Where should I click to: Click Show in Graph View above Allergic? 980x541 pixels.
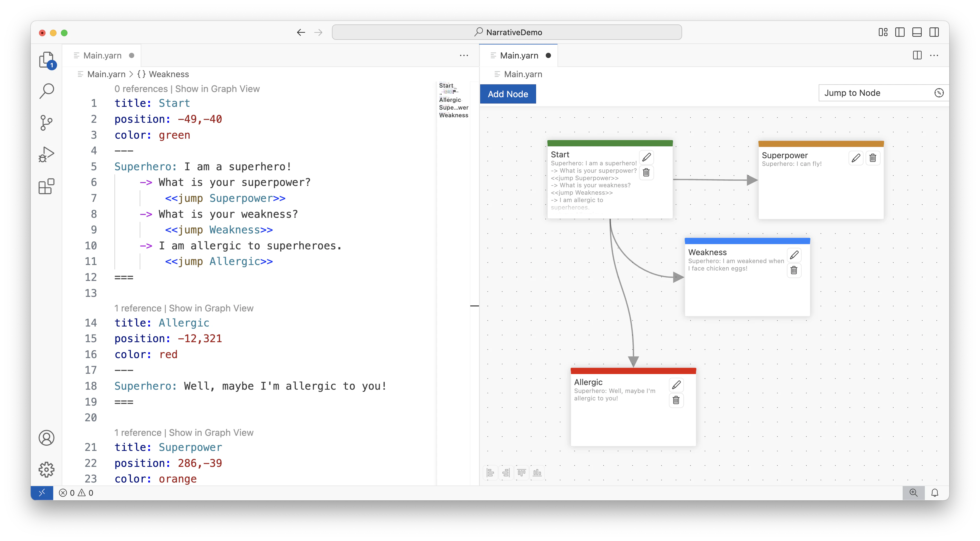[x=211, y=308]
